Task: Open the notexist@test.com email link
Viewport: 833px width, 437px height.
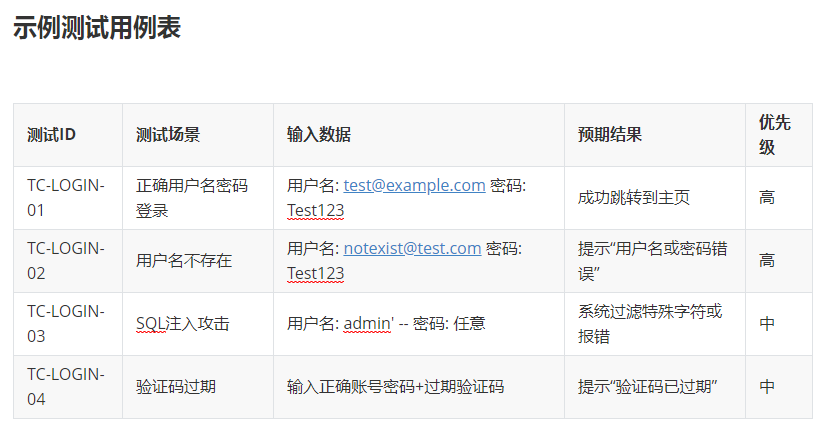Action: click(x=412, y=248)
